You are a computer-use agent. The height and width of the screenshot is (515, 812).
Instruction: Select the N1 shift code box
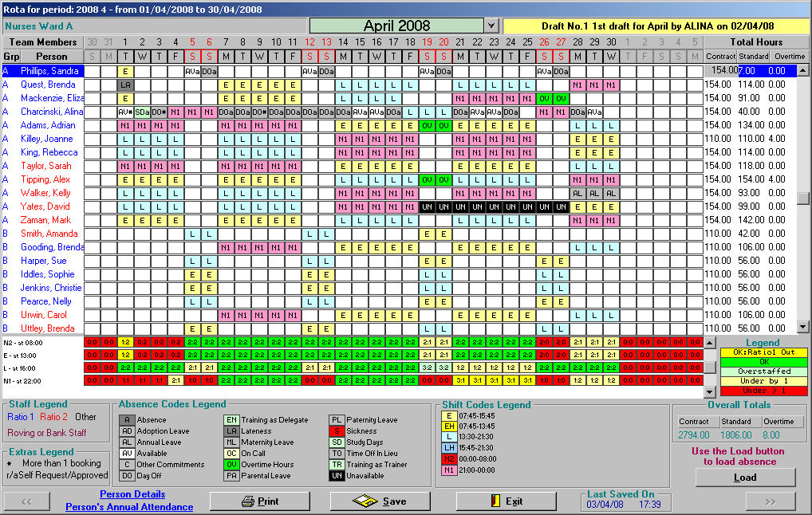450,470
